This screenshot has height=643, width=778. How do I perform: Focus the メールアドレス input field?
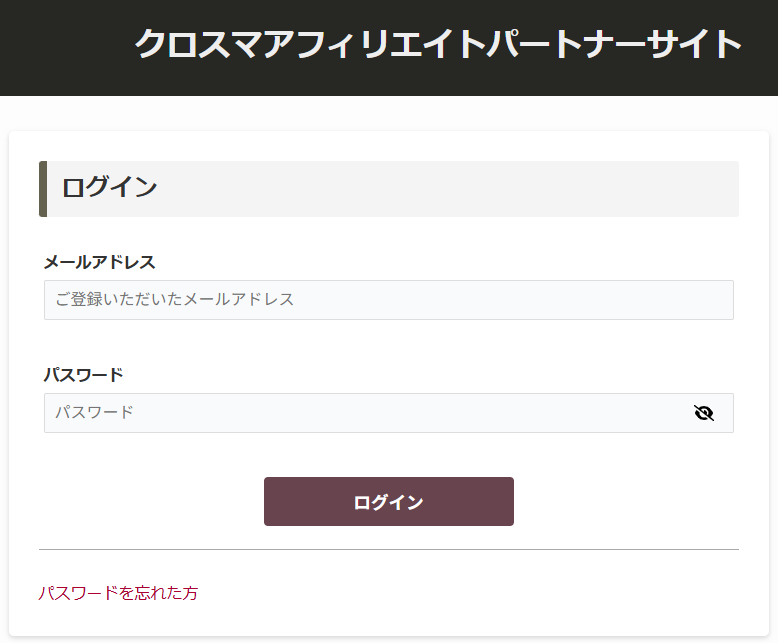pyautogui.click(x=388, y=300)
